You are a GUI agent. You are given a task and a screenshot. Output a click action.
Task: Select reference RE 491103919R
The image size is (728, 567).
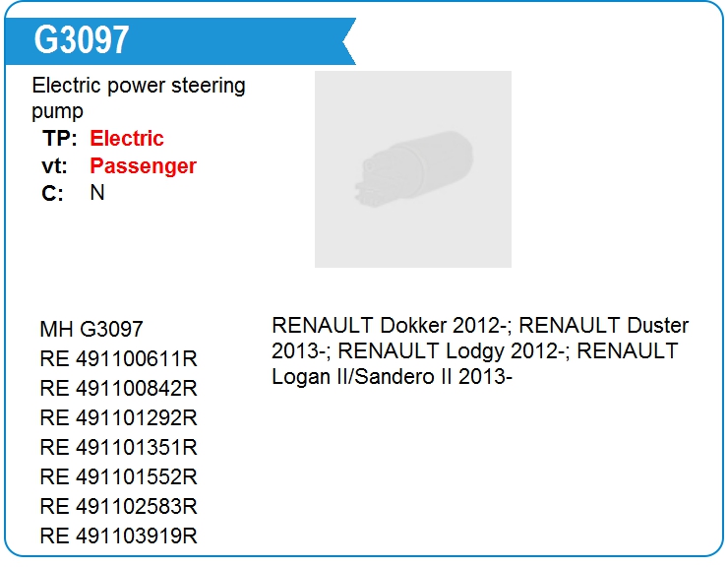pyautogui.click(x=119, y=535)
